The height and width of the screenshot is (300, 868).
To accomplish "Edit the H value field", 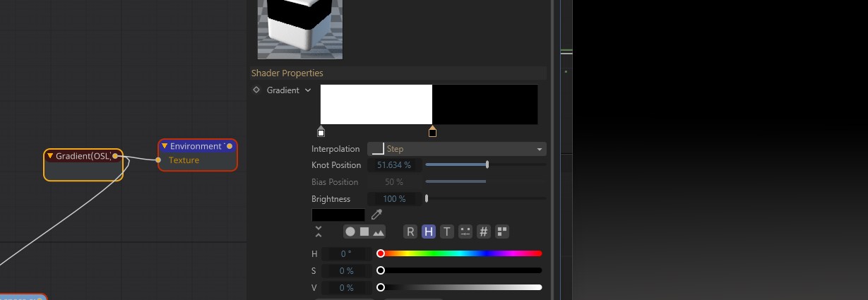I will coord(347,253).
